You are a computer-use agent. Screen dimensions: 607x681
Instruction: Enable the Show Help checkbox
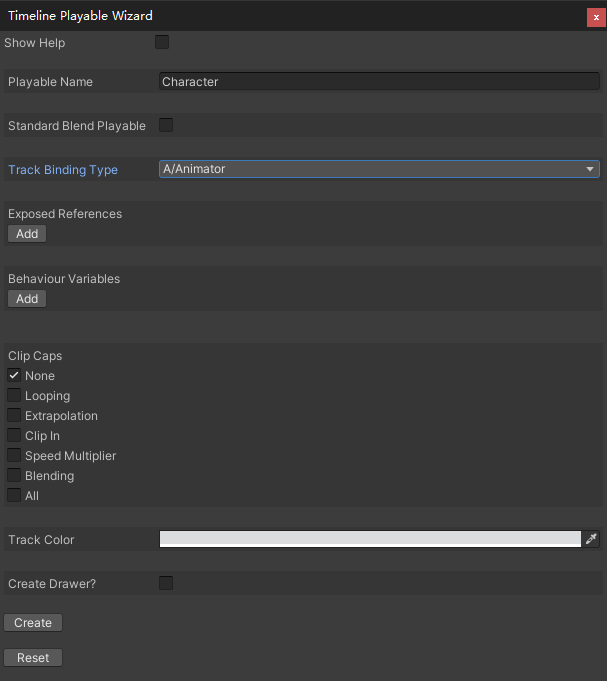tap(162, 42)
